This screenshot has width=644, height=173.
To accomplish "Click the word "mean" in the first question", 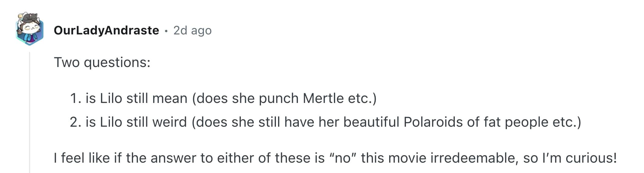I will 170,98.
